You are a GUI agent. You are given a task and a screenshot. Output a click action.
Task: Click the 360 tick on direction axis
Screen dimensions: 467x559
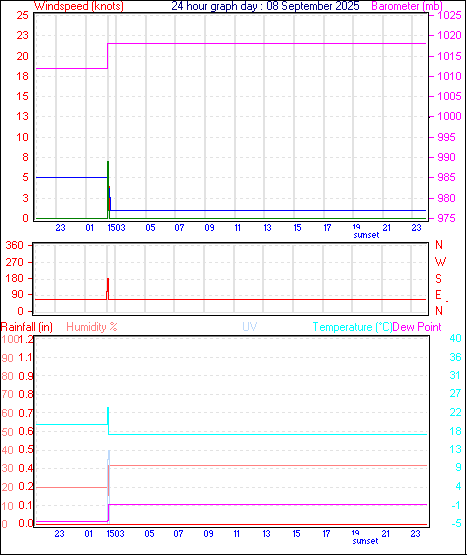[x=15, y=245]
